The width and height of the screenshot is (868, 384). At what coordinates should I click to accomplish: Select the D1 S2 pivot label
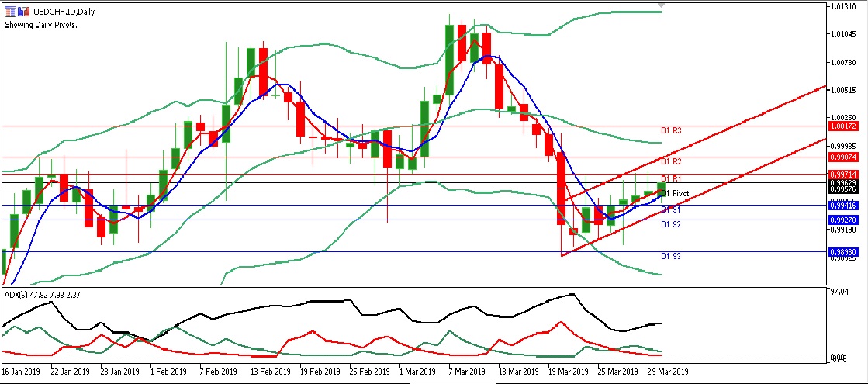click(671, 225)
